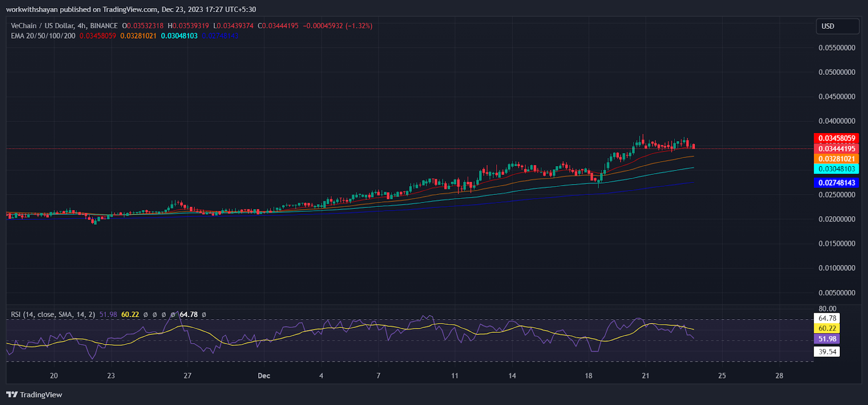Click purple RSI legend value 51.98
The image size is (868, 405).
108,314
